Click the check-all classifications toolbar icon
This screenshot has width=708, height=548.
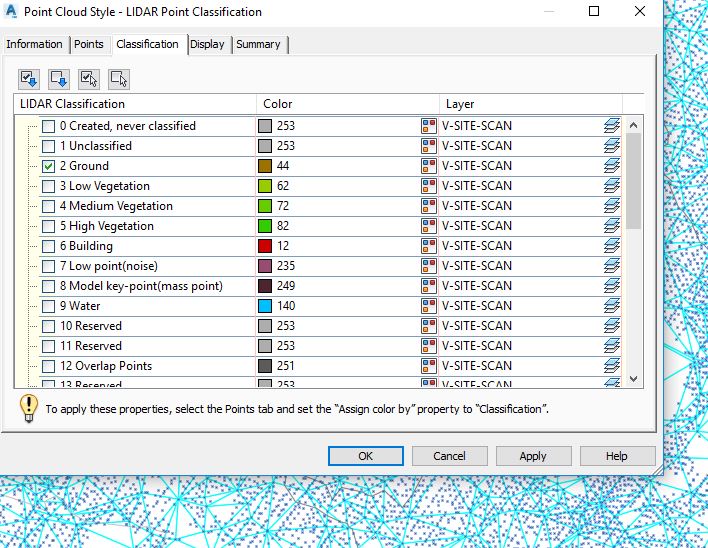(29, 79)
